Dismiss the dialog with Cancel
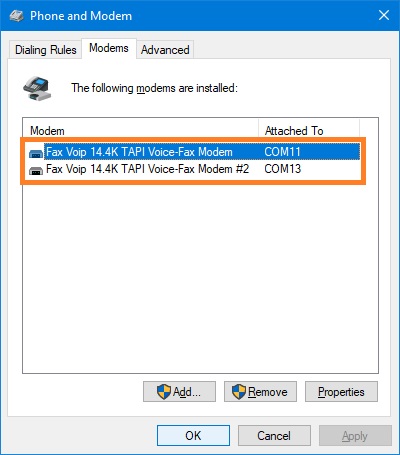The width and height of the screenshot is (400, 455). point(274,435)
